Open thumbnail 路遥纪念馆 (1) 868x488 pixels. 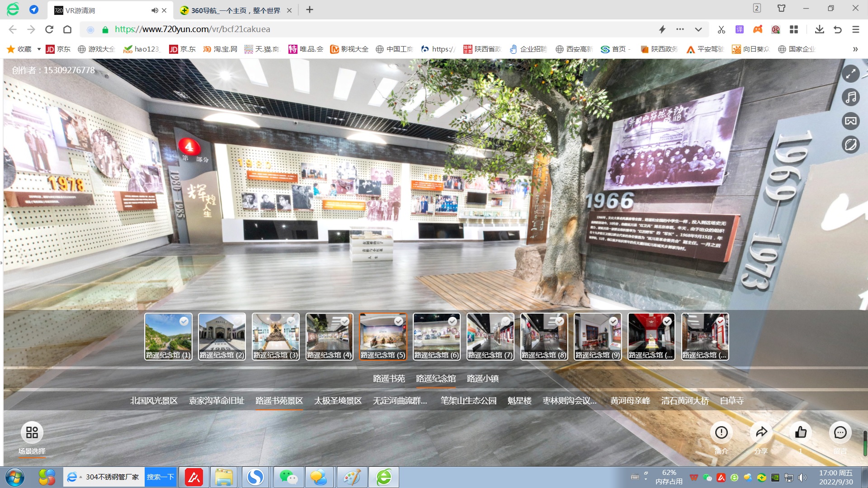[168, 337]
